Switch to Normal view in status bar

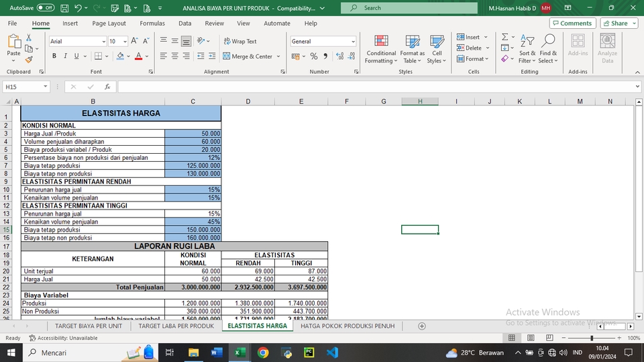point(512,338)
